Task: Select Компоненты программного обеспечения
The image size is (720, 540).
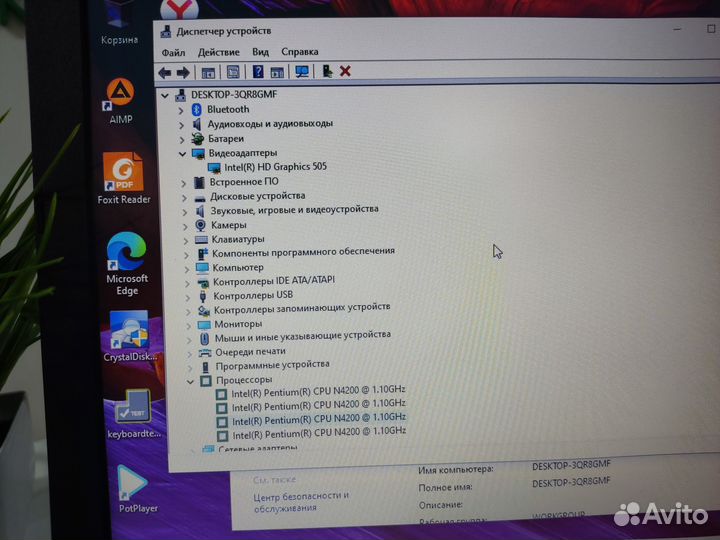Action: (x=303, y=252)
